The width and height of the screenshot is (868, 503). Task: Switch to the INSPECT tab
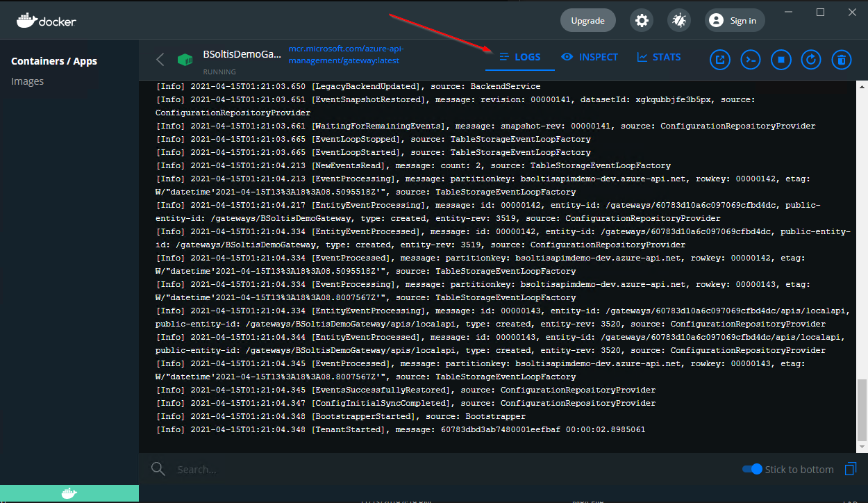(590, 57)
